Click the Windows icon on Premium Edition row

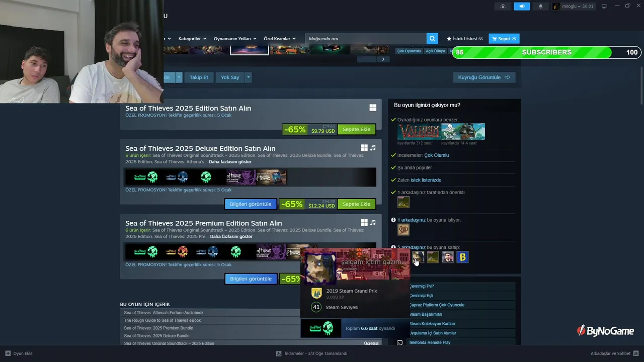click(364, 223)
